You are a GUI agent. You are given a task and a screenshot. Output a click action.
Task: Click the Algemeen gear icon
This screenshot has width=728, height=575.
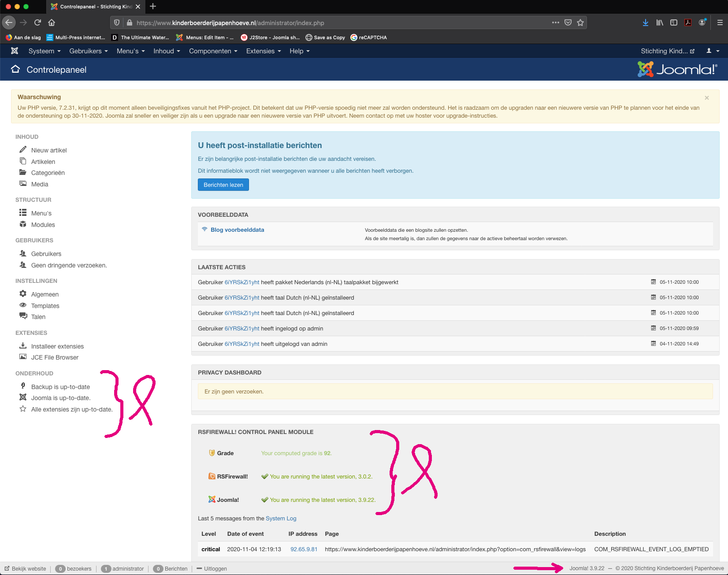click(x=23, y=294)
